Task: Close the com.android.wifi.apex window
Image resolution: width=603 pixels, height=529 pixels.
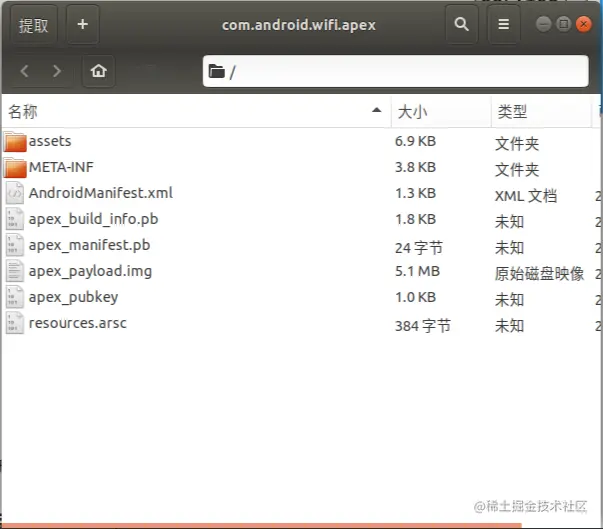Action: tap(583, 24)
